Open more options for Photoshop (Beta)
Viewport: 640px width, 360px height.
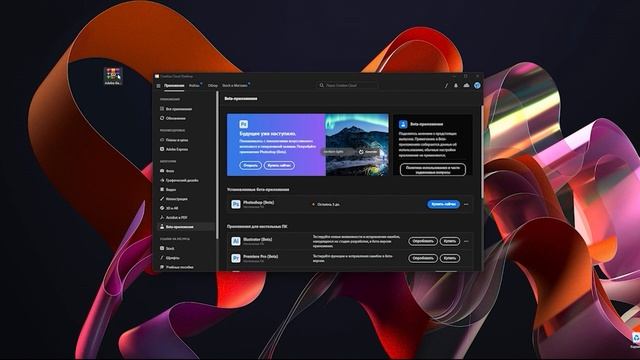pyautogui.click(x=466, y=204)
